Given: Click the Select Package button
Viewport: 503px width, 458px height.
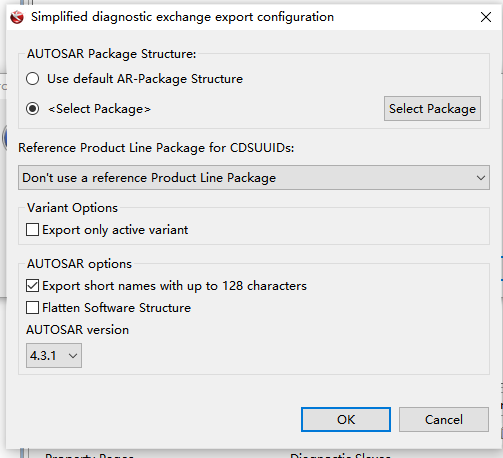Looking at the screenshot, I should (432, 109).
